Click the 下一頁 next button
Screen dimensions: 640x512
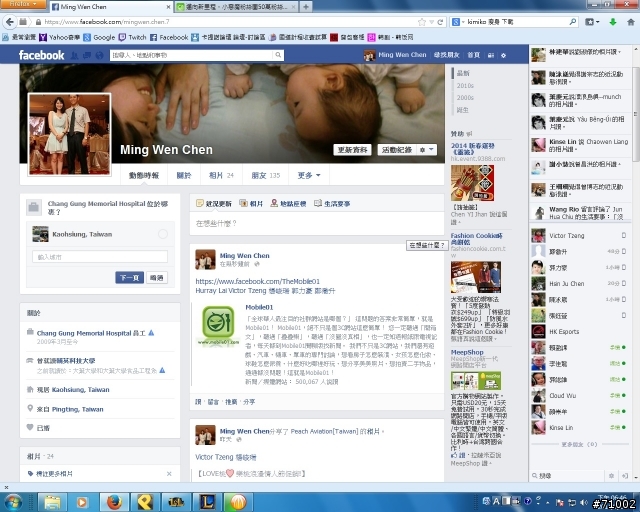coord(129,278)
